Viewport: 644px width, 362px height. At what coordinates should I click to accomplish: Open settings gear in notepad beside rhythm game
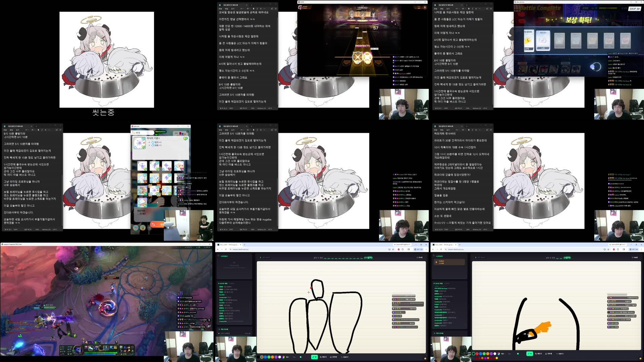pos(276,9)
